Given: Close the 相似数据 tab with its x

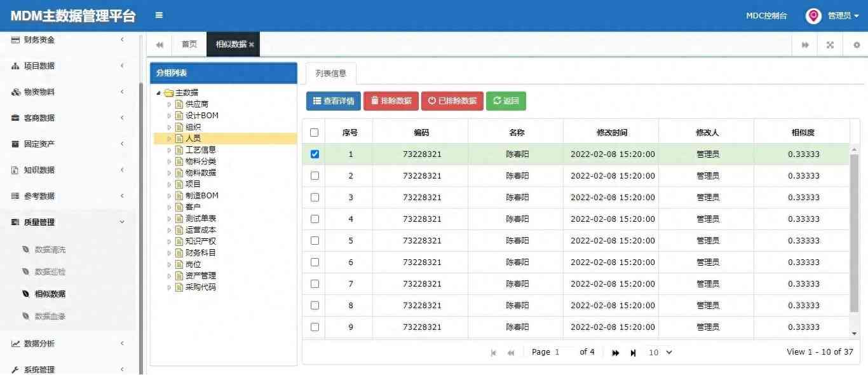Looking at the screenshot, I should tap(252, 44).
